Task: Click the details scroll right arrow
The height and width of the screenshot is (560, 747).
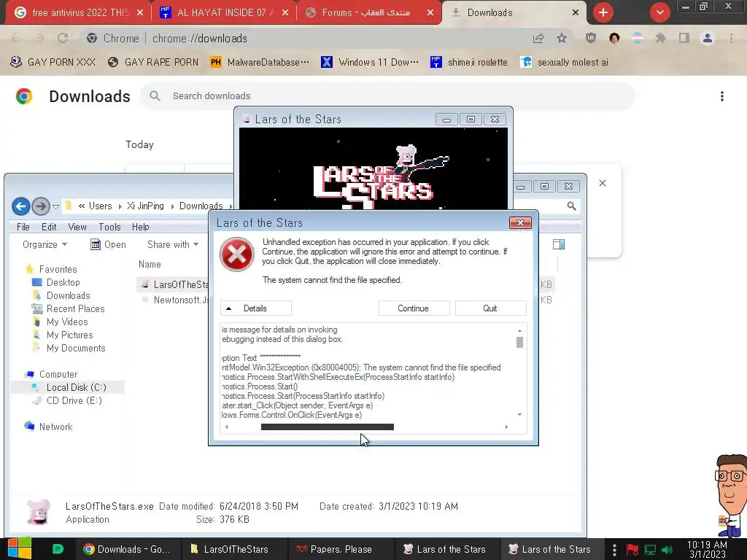Action: pos(506,427)
